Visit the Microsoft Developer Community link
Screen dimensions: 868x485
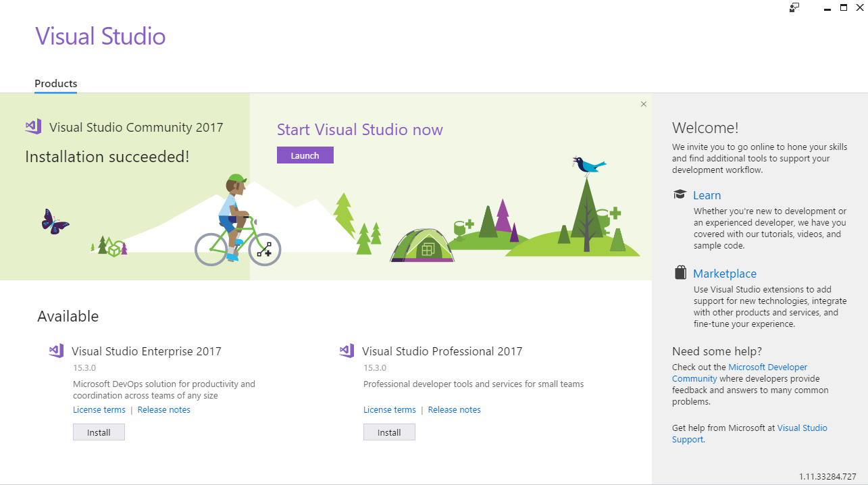[740, 373]
